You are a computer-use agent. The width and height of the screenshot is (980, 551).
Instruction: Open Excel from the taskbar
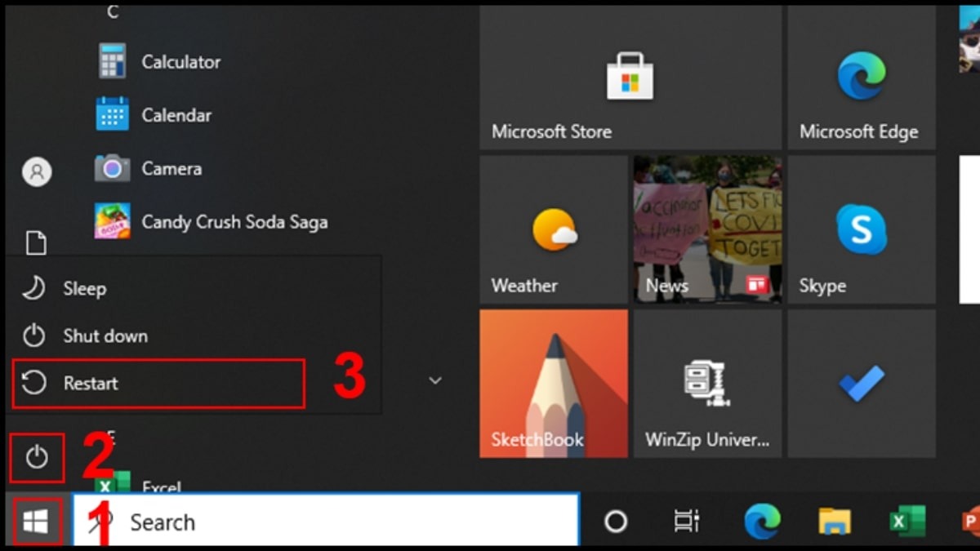[x=906, y=521]
